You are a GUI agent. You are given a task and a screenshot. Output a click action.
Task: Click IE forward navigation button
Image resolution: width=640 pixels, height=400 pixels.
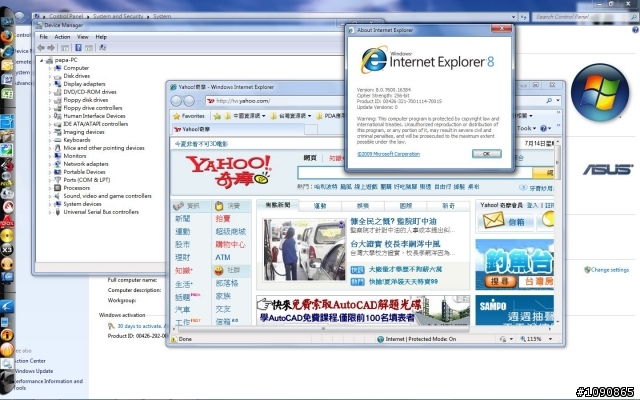tap(189, 101)
